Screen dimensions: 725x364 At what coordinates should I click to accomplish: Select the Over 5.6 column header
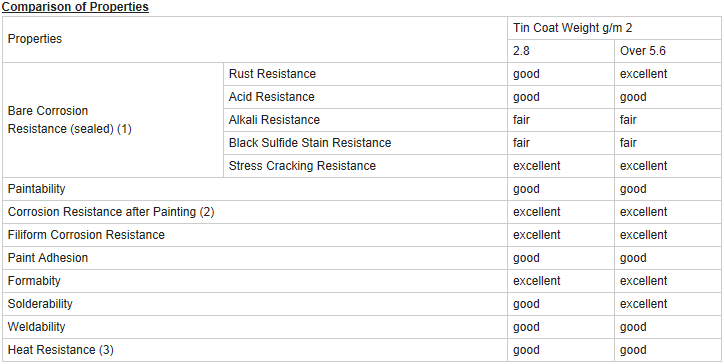point(668,51)
